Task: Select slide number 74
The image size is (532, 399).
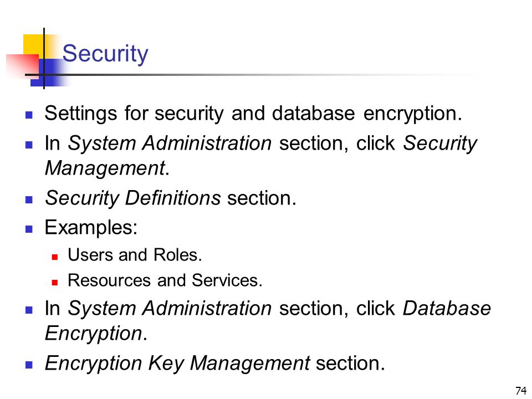Action: (x=520, y=391)
